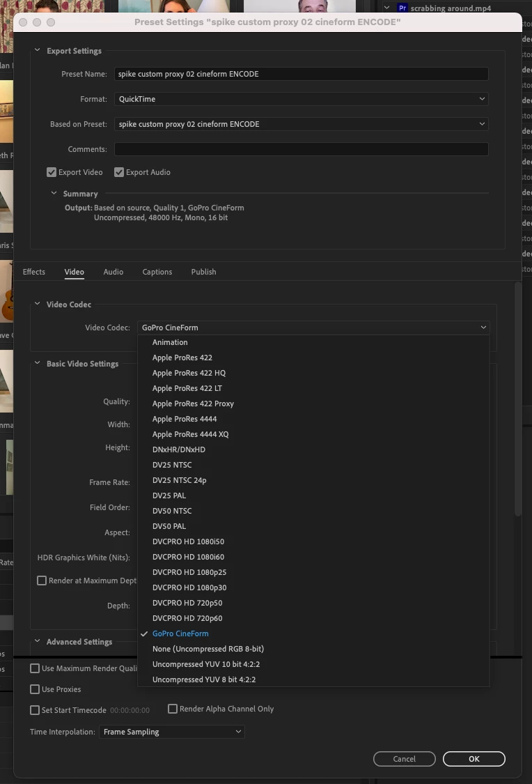Select DNxHR/DNxHD codec
This screenshot has width=532, height=784.
coord(314,449)
